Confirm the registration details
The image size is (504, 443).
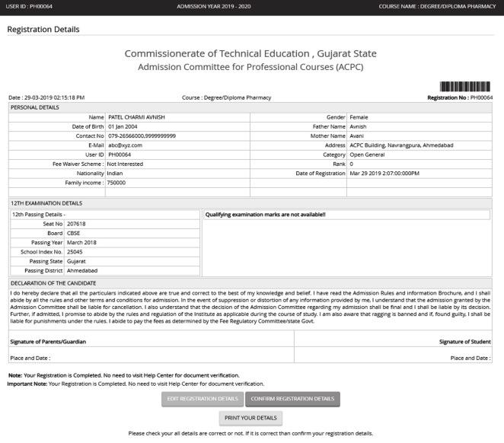point(292,399)
